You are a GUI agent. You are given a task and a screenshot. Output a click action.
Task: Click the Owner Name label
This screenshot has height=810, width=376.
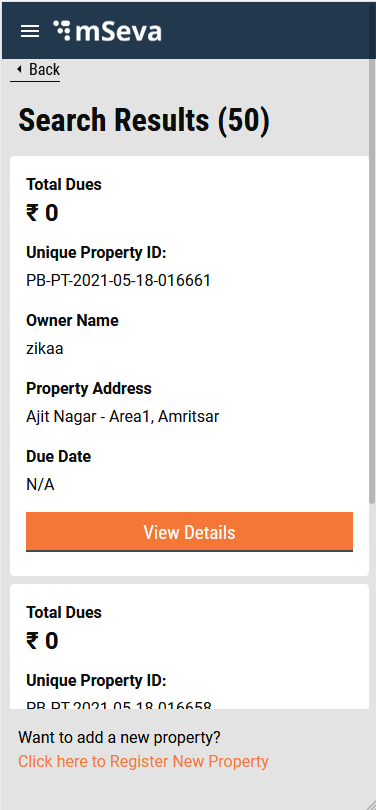click(x=72, y=320)
